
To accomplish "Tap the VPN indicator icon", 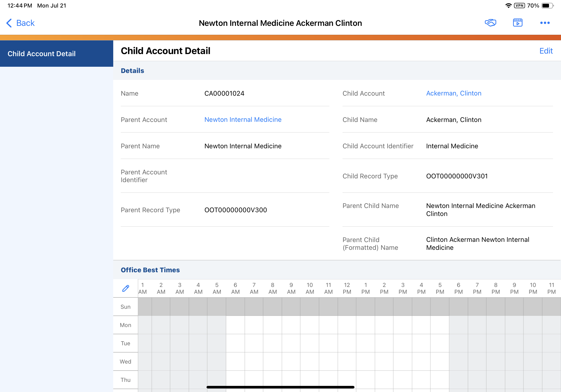I will pos(519,6).
